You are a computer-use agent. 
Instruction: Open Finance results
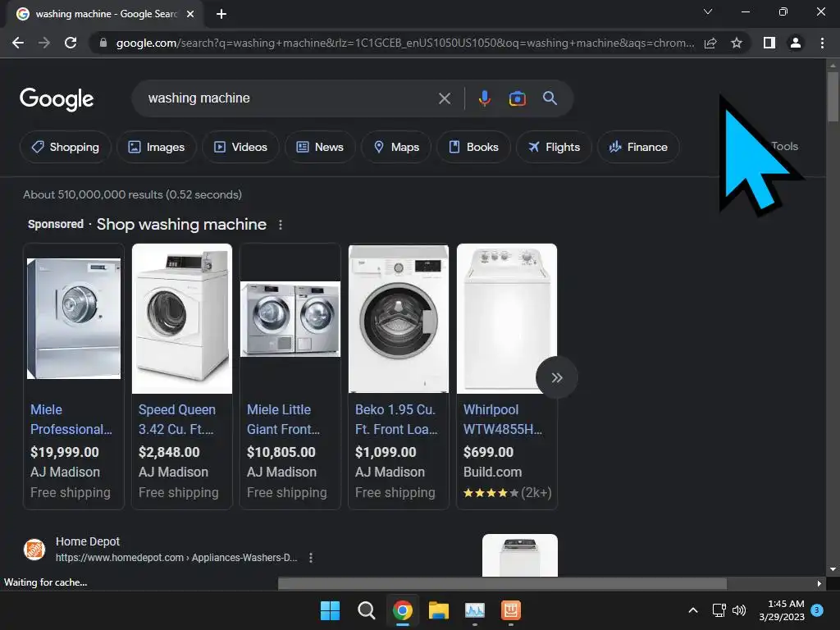(x=638, y=147)
